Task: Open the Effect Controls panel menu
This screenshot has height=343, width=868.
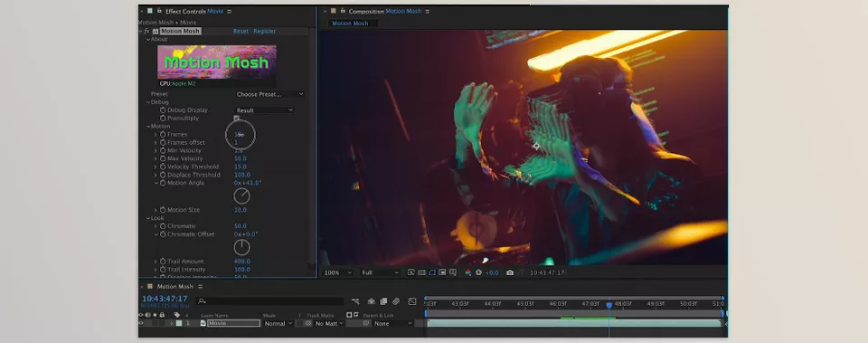Action: click(229, 11)
